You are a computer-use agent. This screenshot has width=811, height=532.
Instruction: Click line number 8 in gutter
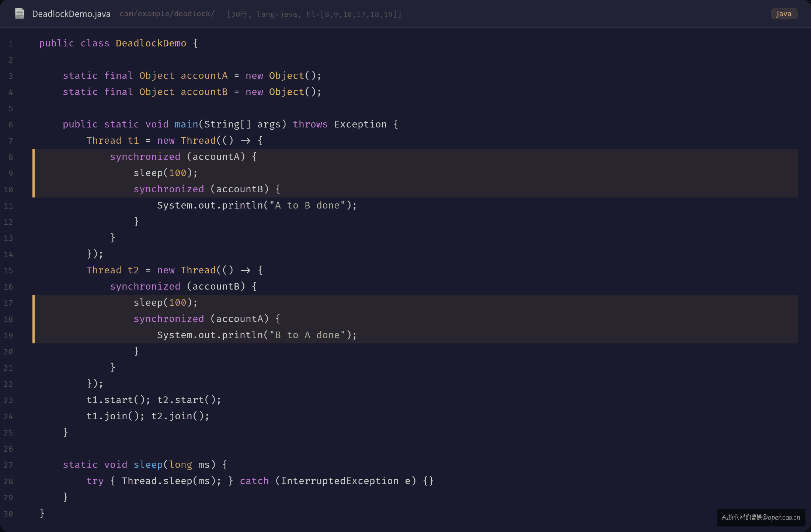click(11, 157)
